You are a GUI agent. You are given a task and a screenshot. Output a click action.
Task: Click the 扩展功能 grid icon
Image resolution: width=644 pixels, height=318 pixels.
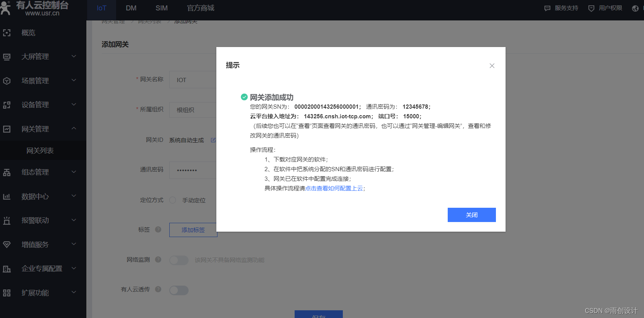pos(7,293)
